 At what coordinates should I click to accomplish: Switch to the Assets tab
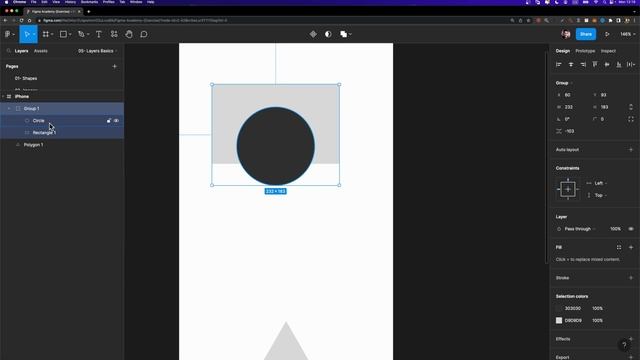coord(41,51)
